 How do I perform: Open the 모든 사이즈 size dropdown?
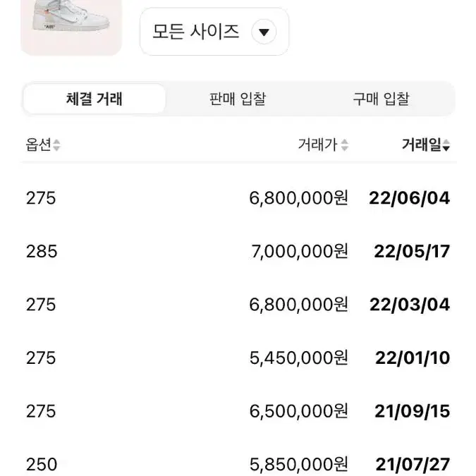click(214, 32)
